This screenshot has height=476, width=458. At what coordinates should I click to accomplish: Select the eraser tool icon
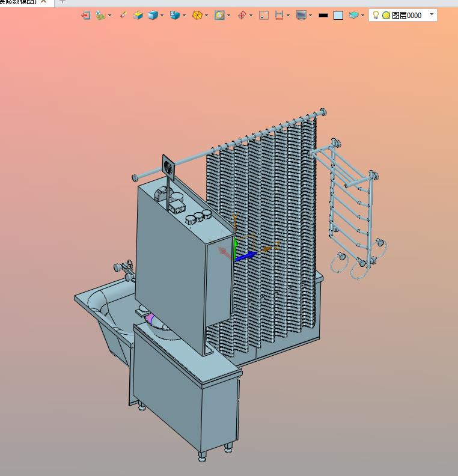(123, 15)
